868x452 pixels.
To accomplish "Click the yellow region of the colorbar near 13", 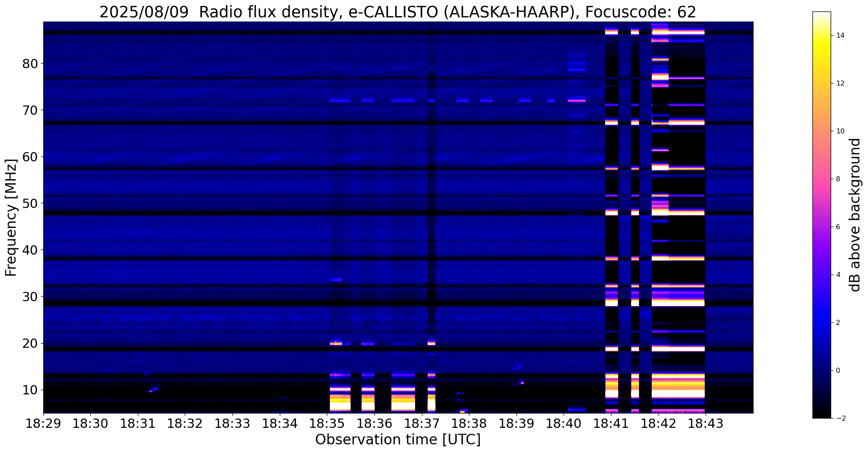I will [x=821, y=59].
